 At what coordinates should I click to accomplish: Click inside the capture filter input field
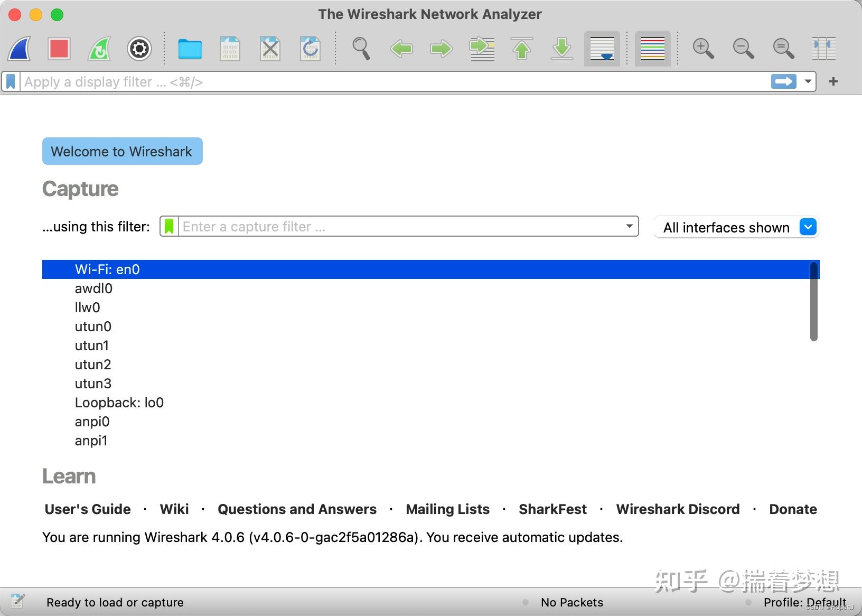point(370,226)
